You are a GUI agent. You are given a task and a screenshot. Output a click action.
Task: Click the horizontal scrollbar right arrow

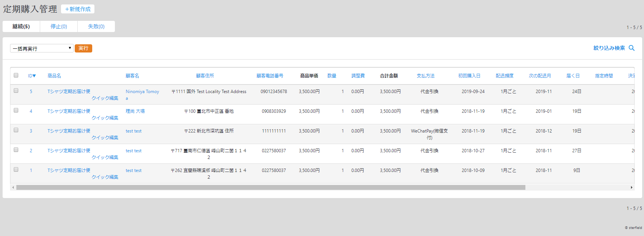[631, 188]
